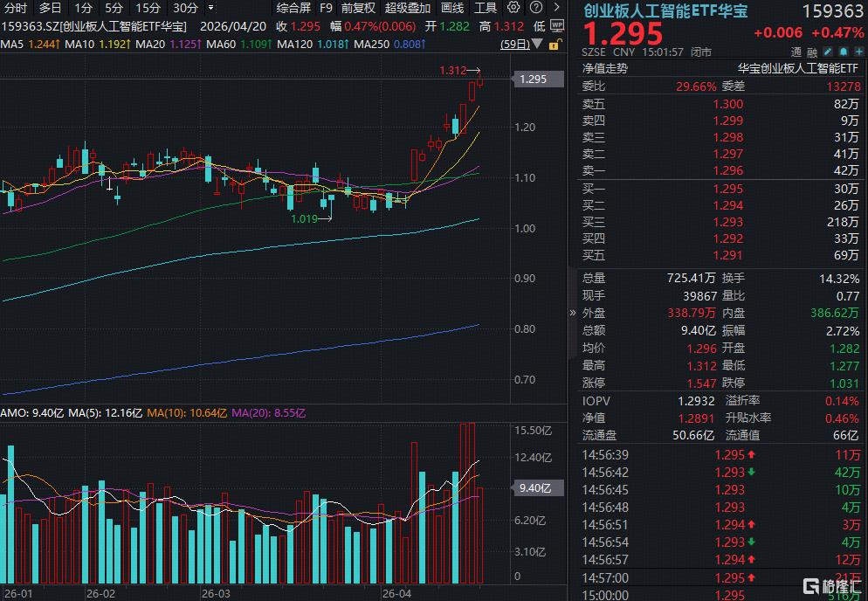The image size is (868, 601).
Task: Click the MA(5): 12.16亿 volume label
Action: [x=105, y=413]
